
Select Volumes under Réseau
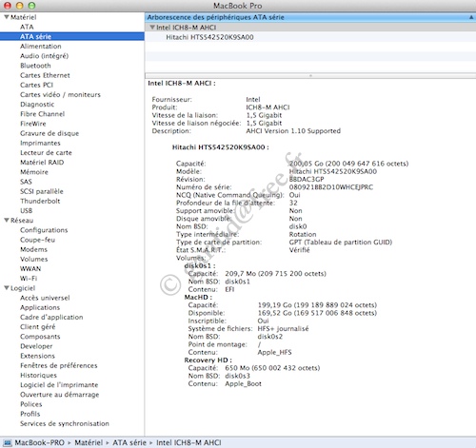tap(34, 259)
